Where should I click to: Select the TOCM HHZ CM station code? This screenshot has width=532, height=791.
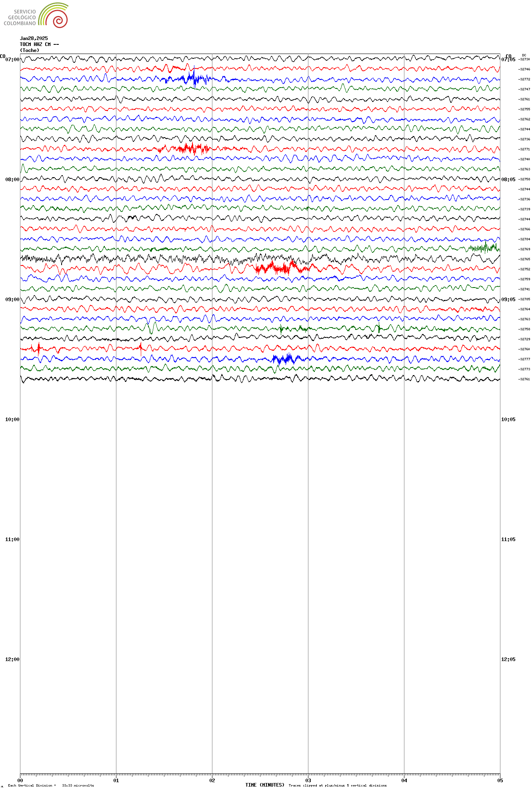tap(39, 44)
